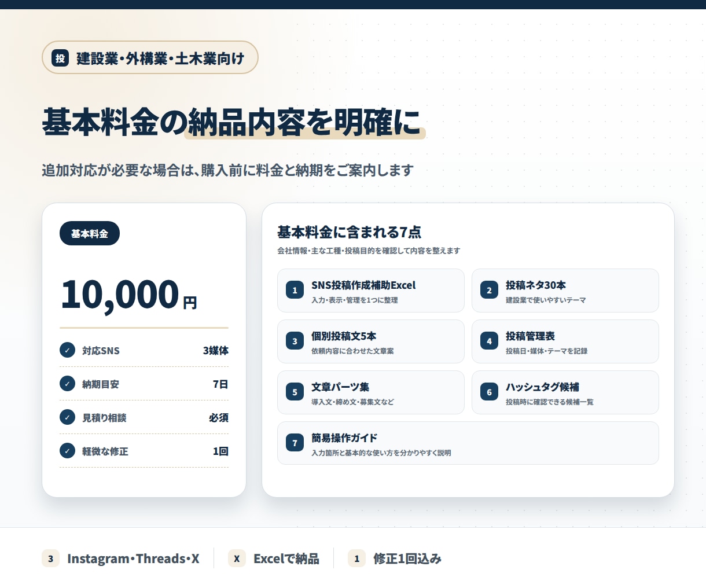Click the 軽微な修正 label
Image resolution: width=706 pixels, height=588 pixels.
point(105,451)
